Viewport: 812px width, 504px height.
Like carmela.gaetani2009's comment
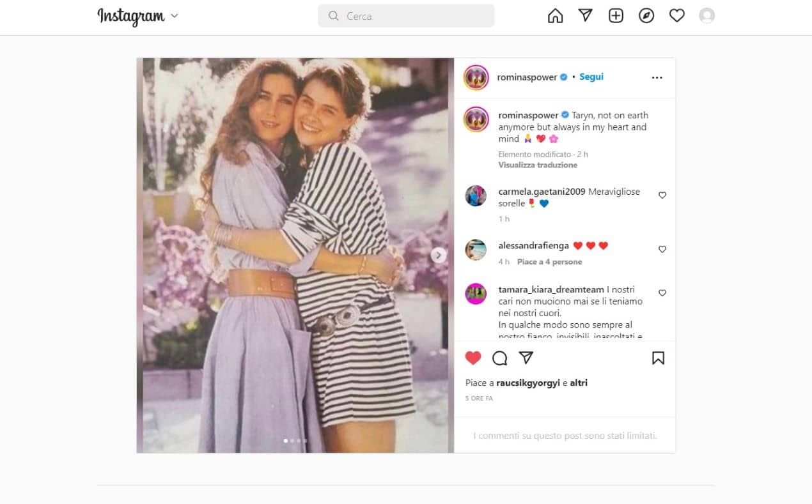662,195
